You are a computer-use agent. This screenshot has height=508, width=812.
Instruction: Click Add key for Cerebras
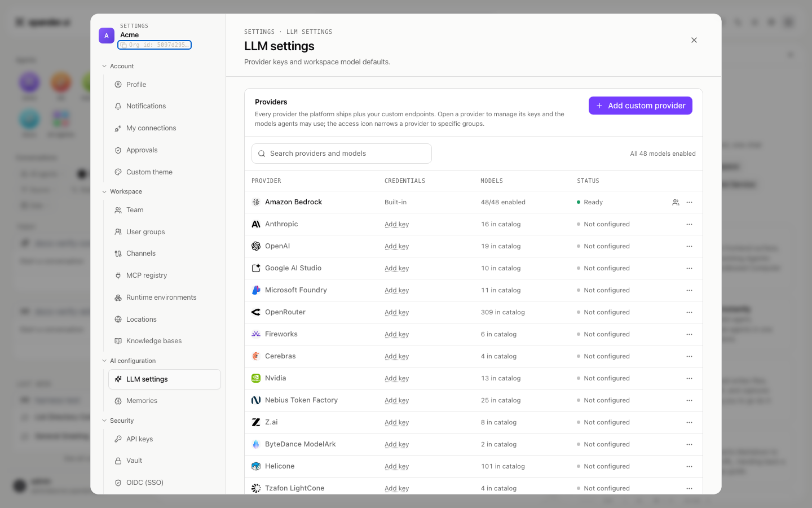click(x=397, y=356)
